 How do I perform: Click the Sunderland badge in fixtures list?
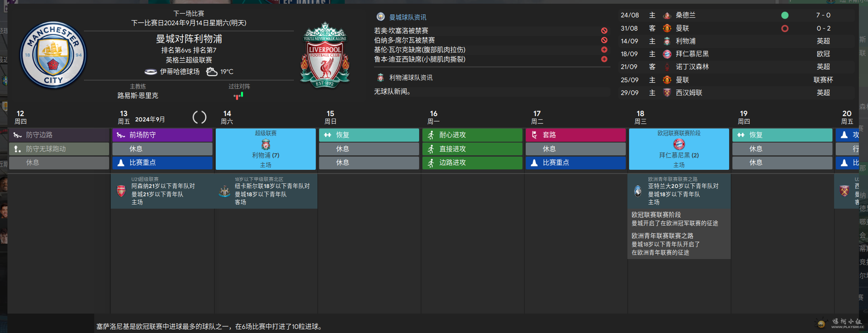pyautogui.click(x=667, y=15)
